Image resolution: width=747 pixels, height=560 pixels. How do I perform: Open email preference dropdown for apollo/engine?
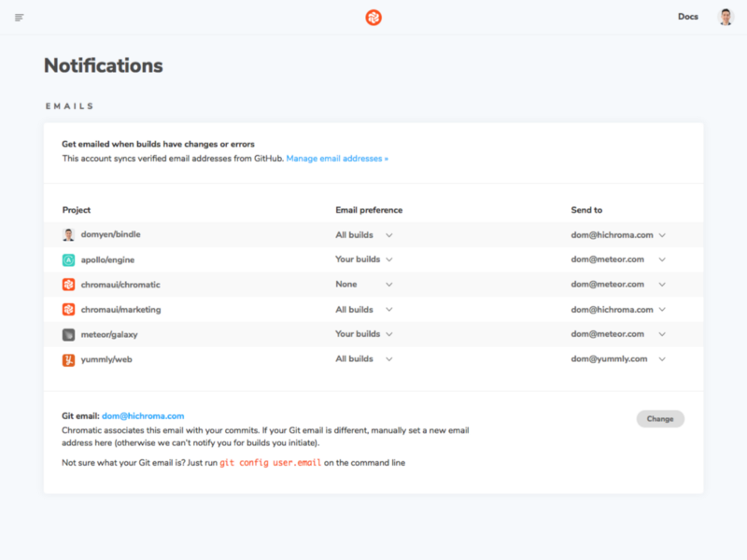364,259
